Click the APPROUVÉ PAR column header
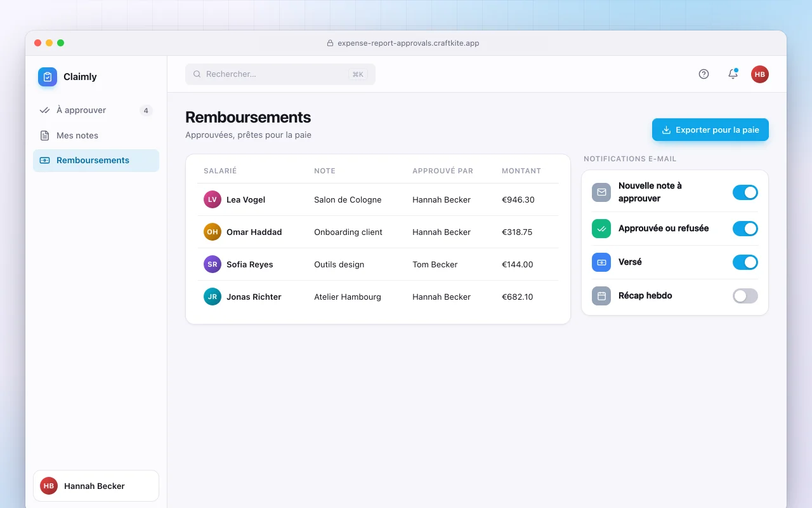 coord(443,171)
